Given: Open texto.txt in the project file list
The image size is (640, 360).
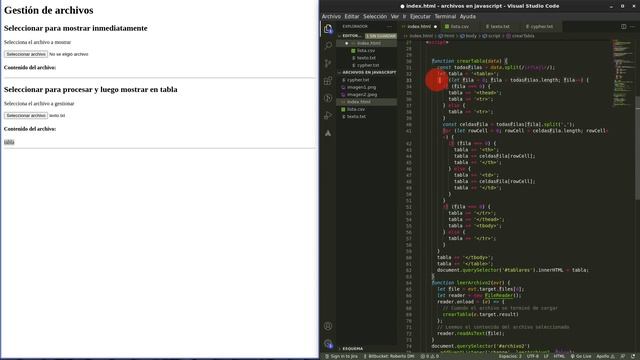Looking at the screenshot, I should (x=367, y=117).
